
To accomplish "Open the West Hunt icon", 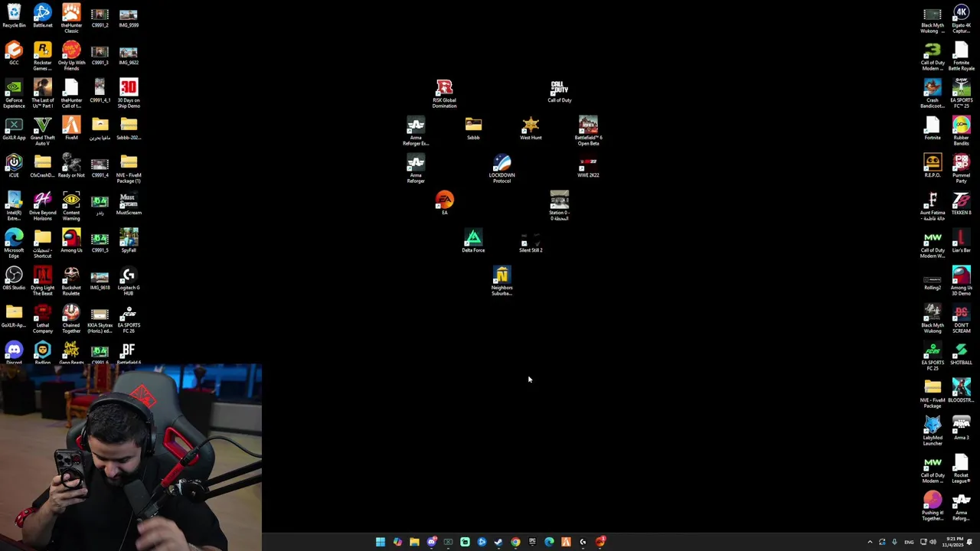I will pyautogui.click(x=531, y=128).
